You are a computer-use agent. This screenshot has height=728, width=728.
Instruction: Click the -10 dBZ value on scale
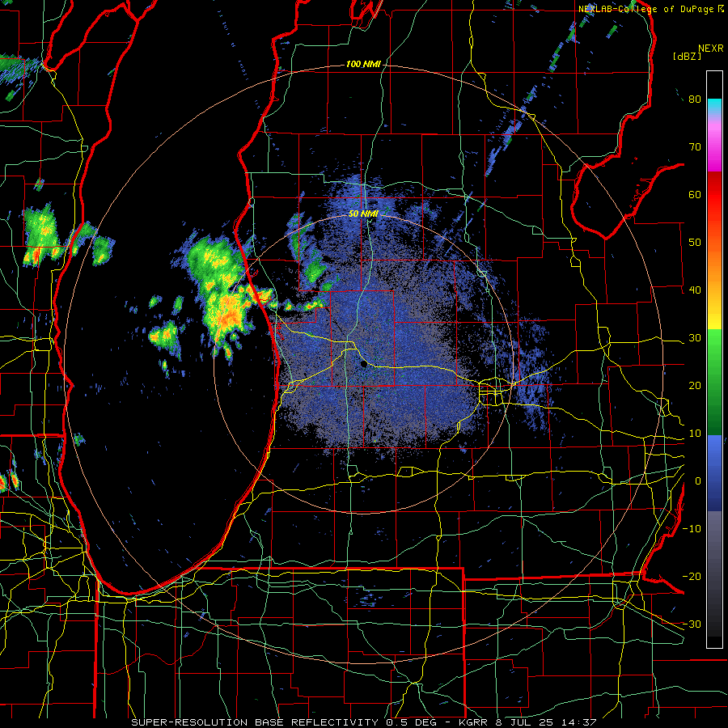coord(692,529)
